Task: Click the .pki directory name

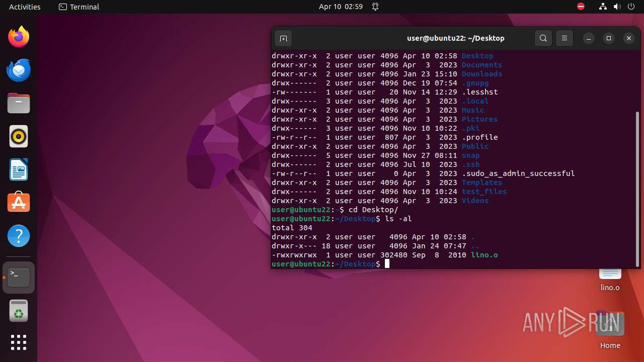Action: (471, 128)
